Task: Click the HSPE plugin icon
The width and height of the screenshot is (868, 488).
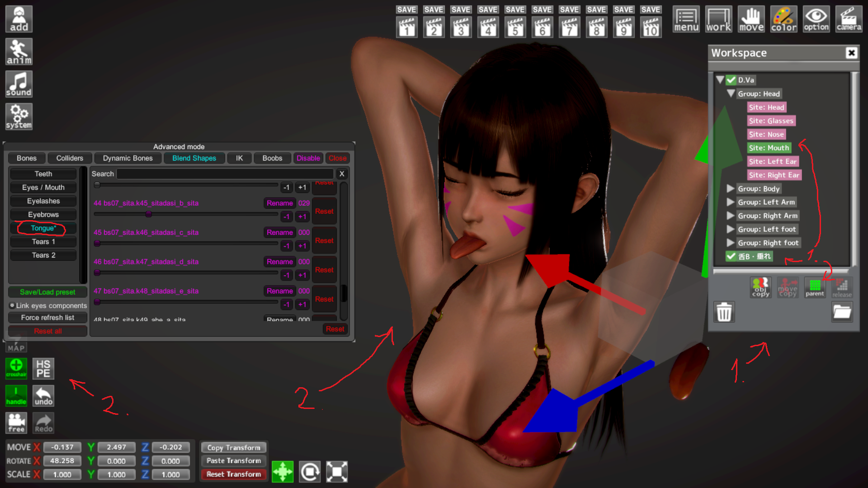Action: 43,369
